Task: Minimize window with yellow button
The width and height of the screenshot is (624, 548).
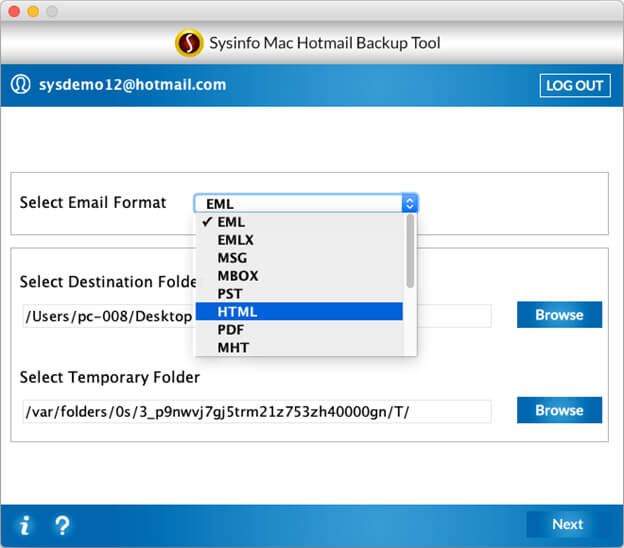Action: coord(33,11)
